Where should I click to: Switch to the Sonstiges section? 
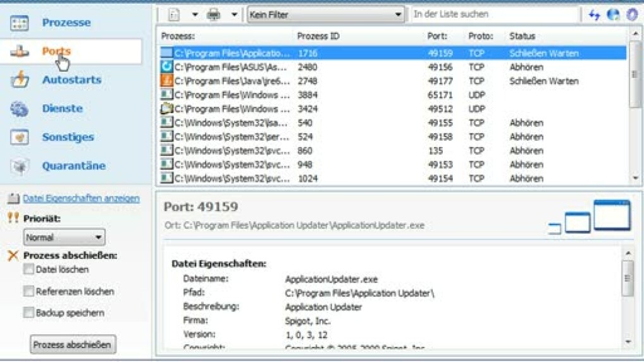pos(68,137)
